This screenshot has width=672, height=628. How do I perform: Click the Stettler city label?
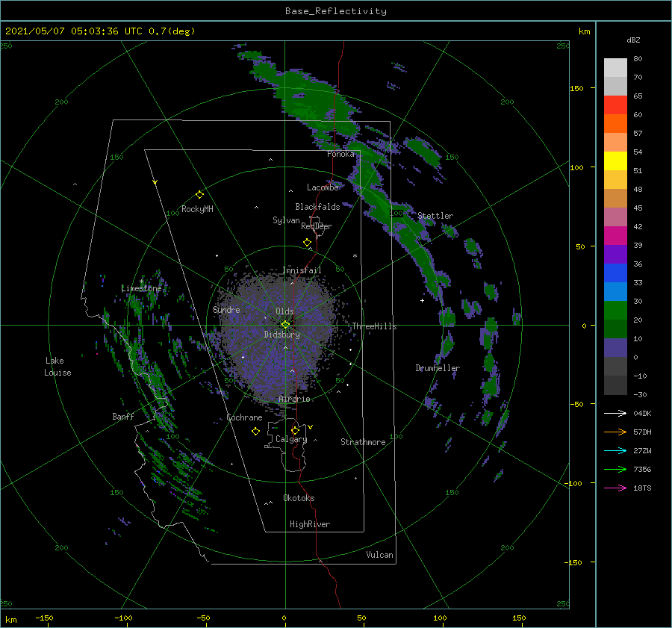435,216
